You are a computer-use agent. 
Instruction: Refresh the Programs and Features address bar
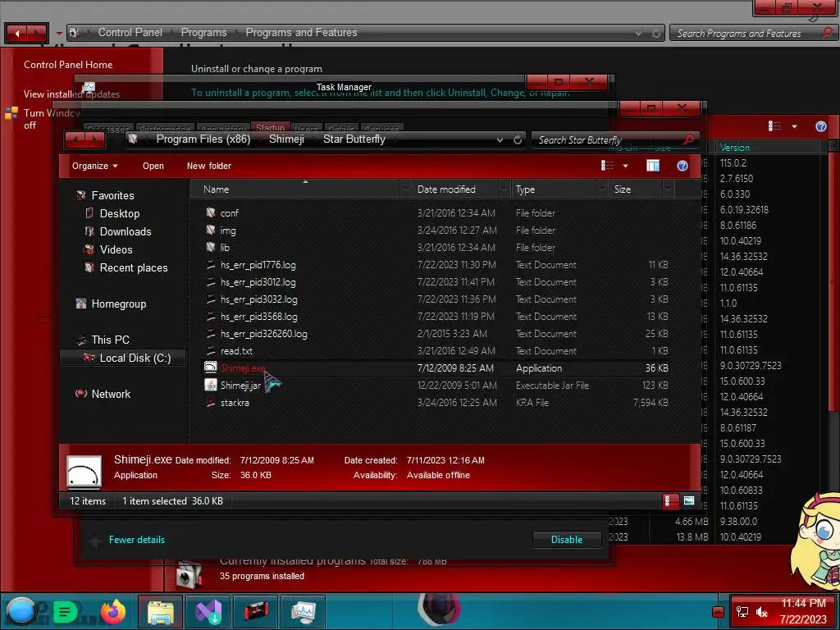point(655,33)
